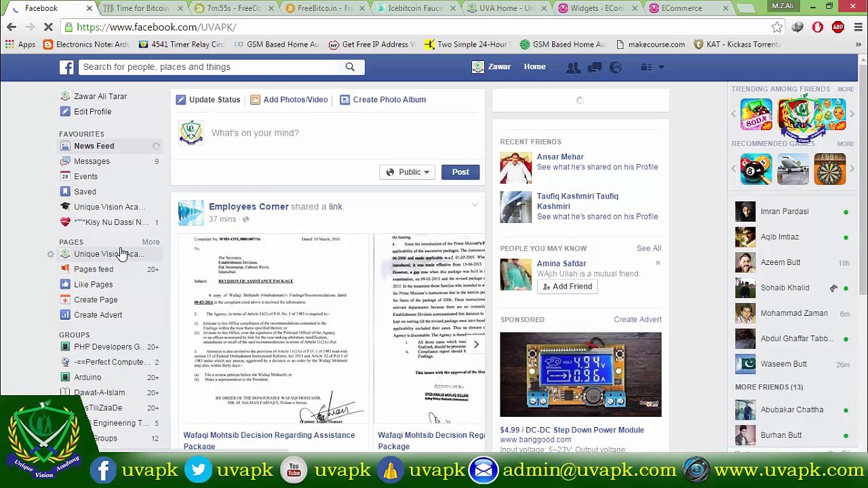Open the Employees Corner page avatar
The width and height of the screenshot is (868, 488).
(191, 212)
